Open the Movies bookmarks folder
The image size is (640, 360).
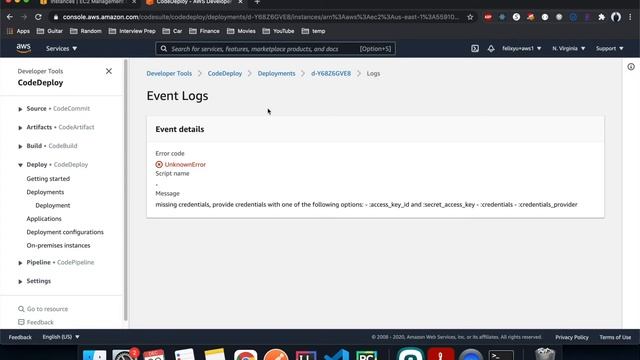(241, 31)
